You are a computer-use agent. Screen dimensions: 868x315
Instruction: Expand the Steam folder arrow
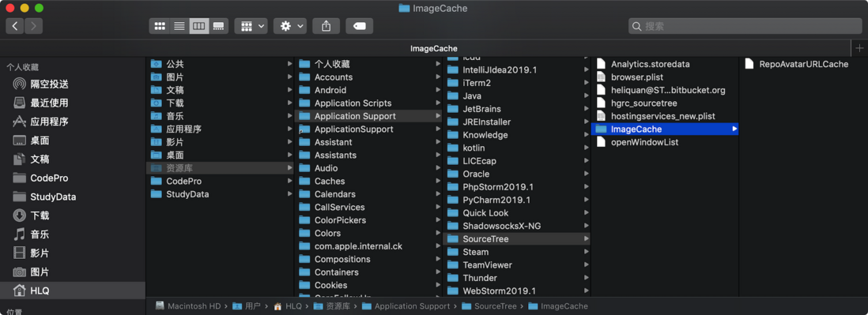tap(587, 252)
